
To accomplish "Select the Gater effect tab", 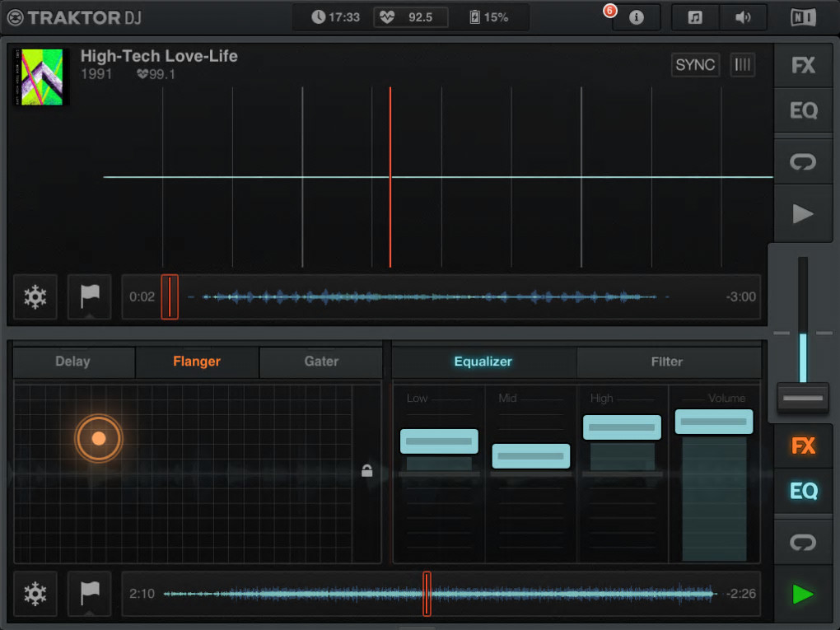I will 321,362.
